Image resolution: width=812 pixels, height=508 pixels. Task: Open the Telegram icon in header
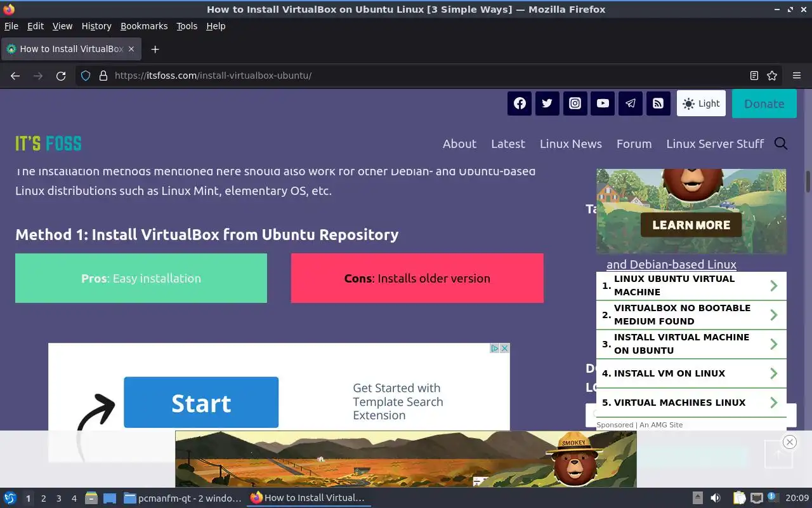pos(631,104)
